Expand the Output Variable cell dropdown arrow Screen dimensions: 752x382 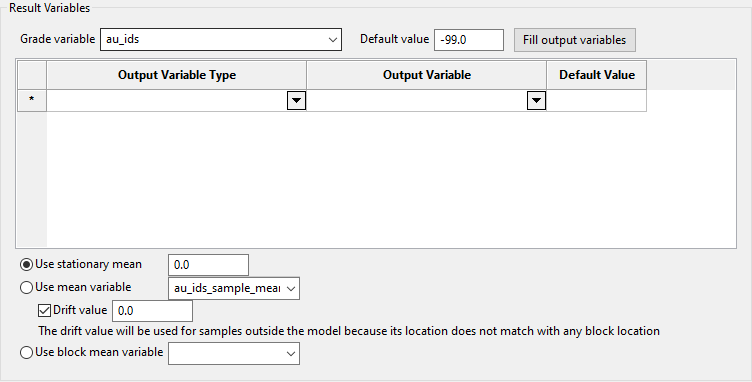pyautogui.click(x=536, y=101)
